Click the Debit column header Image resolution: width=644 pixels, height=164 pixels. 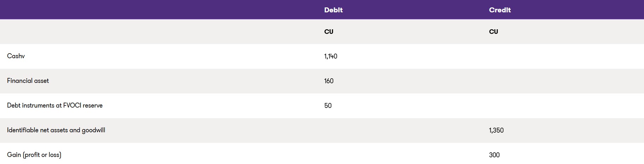[x=333, y=10]
